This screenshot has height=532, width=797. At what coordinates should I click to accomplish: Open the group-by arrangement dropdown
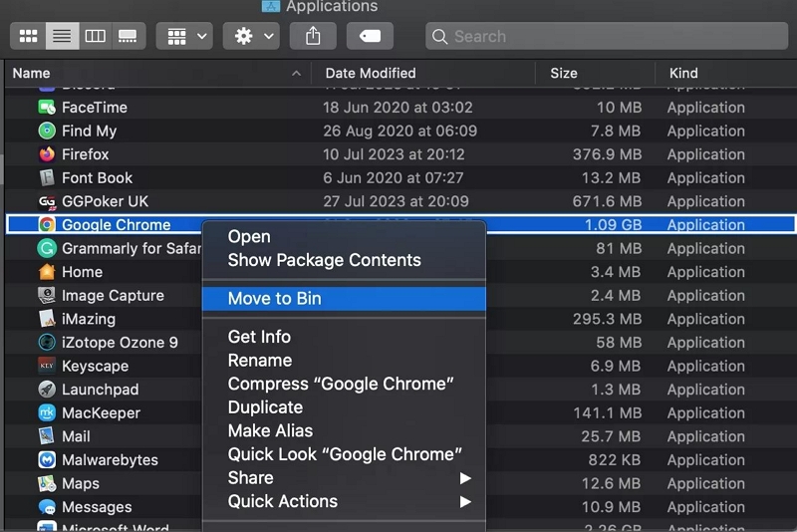[x=184, y=36]
